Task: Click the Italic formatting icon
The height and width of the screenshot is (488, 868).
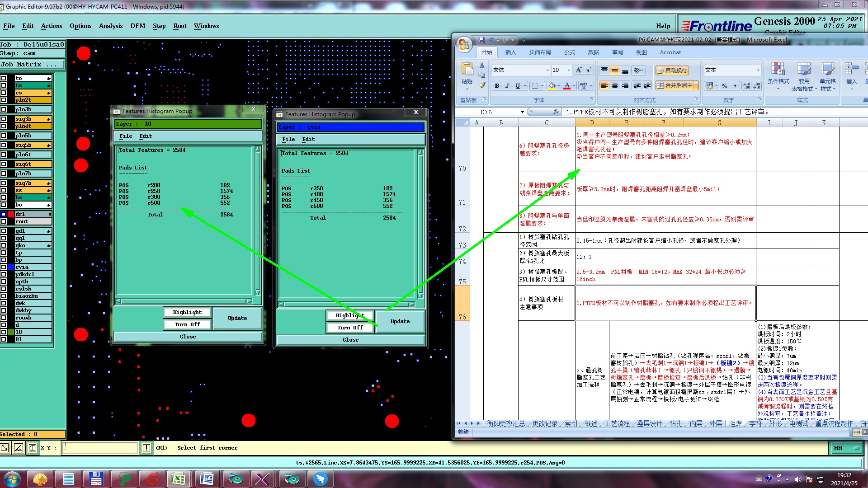Action: (507, 86)
